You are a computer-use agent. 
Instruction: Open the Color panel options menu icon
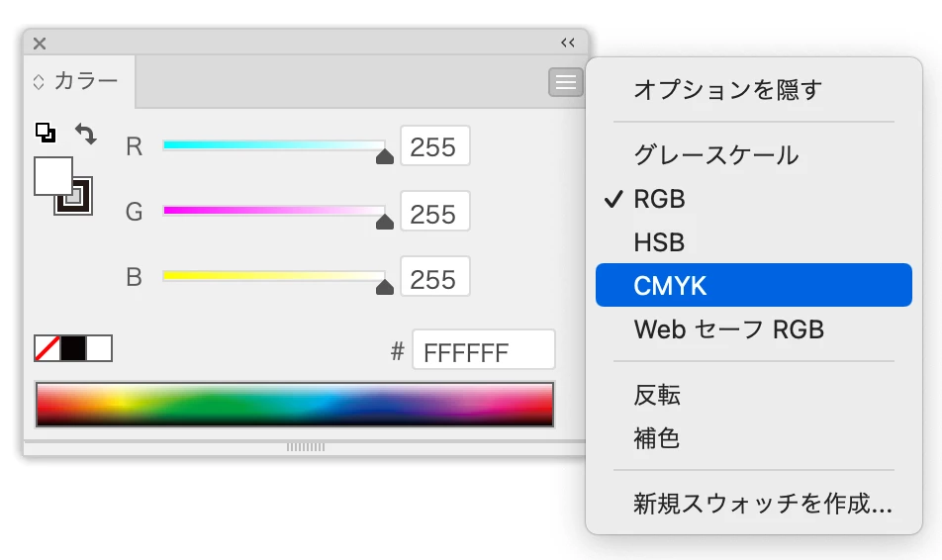(565, 82)
